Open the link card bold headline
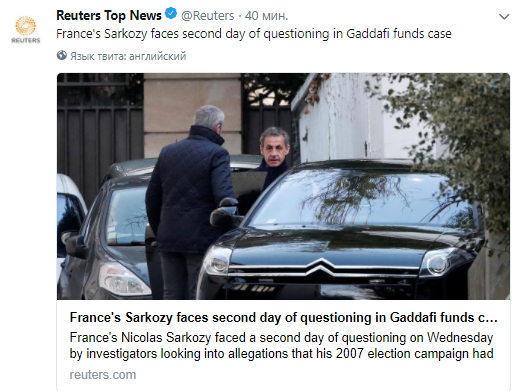Image resolution: width=521 pixels, height=391 pixels. tap(283, 317)
